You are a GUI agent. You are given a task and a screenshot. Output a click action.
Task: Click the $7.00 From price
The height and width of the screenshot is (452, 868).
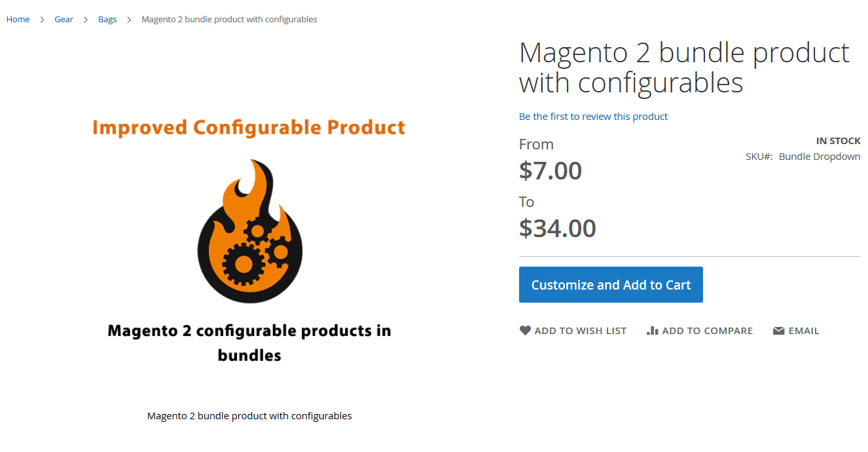551,171
